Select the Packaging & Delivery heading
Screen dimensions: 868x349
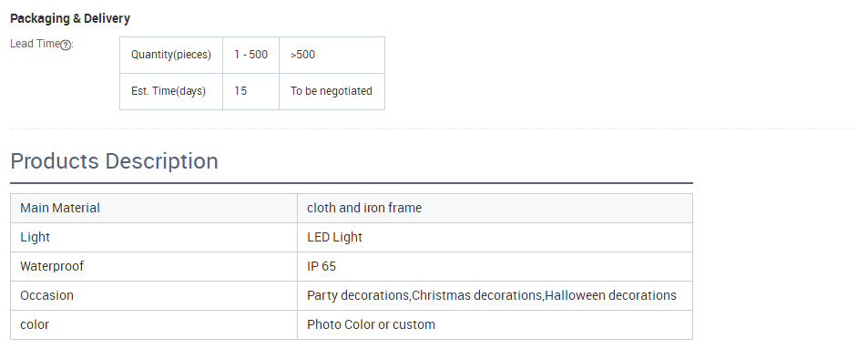point(70,19)
